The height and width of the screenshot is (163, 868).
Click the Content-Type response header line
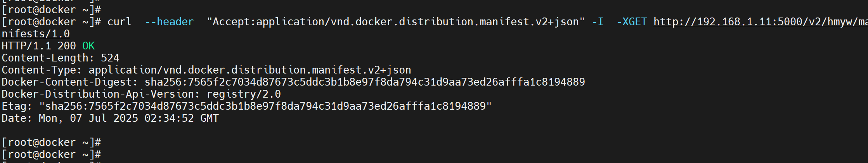tap(206, 70)
